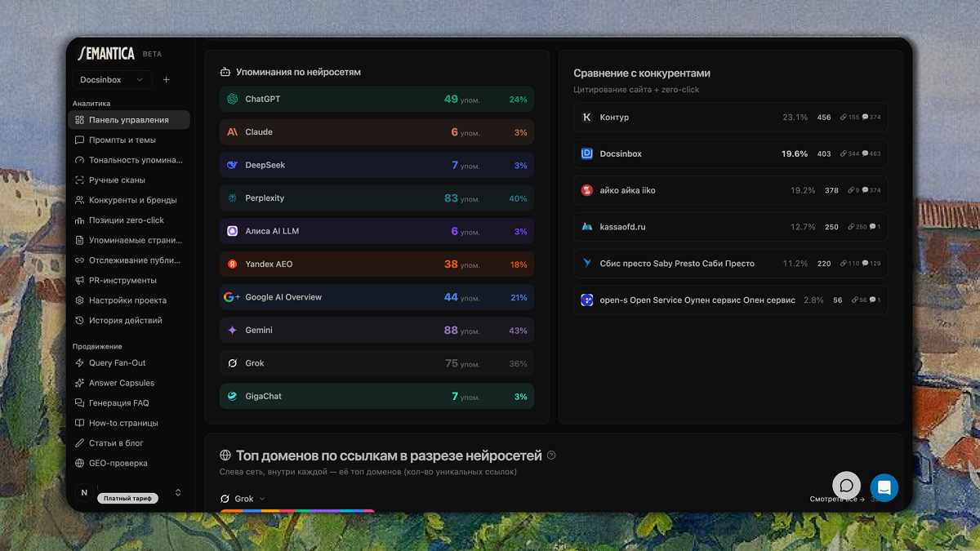Click Контур's 23.1% share
This screenshot has height=551, width=980.
click(795, 118)
